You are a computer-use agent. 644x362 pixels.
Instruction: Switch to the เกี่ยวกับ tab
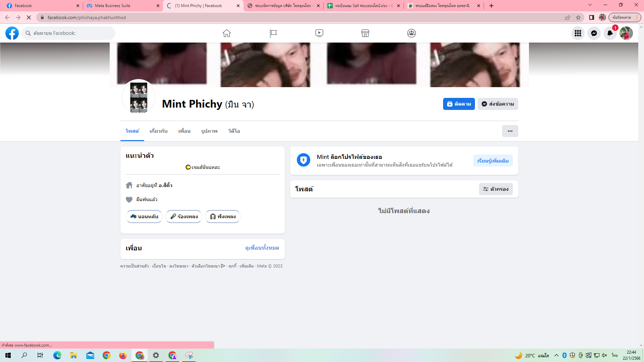pos(158,131)
